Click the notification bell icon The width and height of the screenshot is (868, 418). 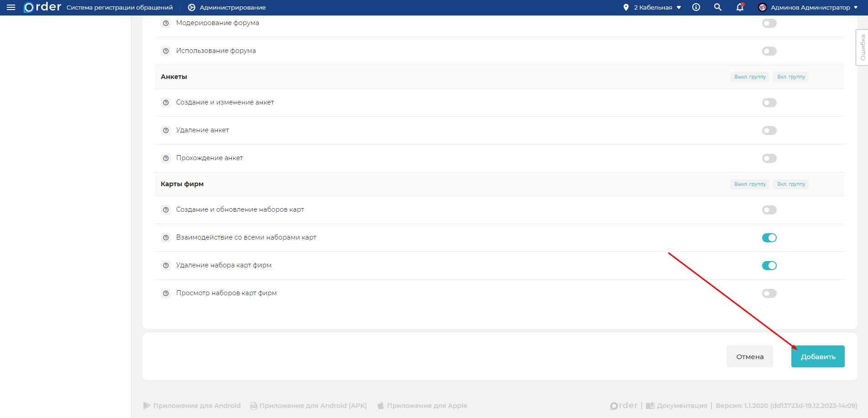[740, 7]
